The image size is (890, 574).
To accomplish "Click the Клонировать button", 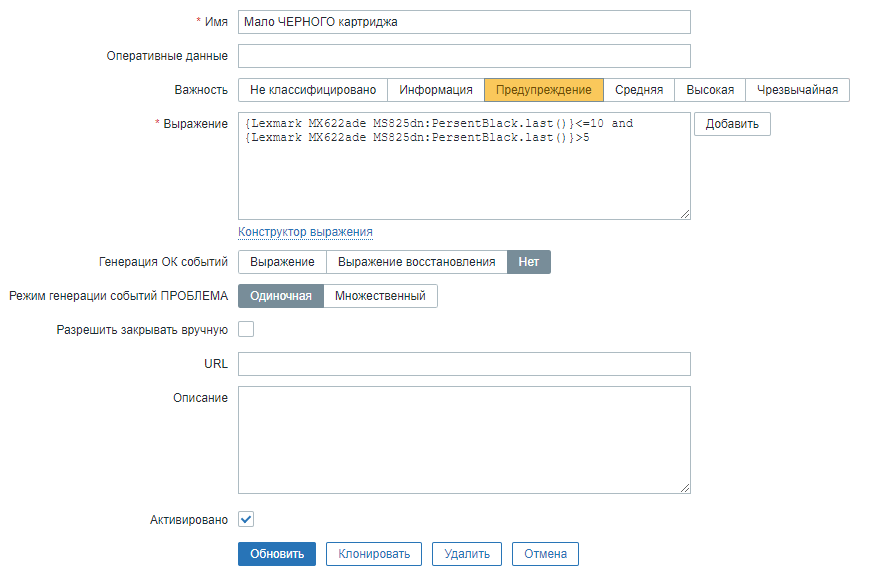I will (x=374, y=554).
